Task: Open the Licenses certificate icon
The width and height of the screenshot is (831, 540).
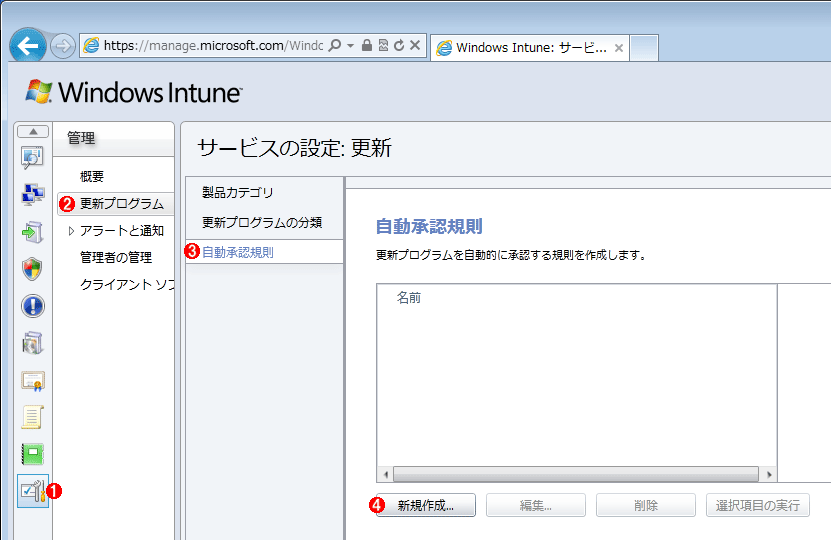Action: [x=32, y=380]
